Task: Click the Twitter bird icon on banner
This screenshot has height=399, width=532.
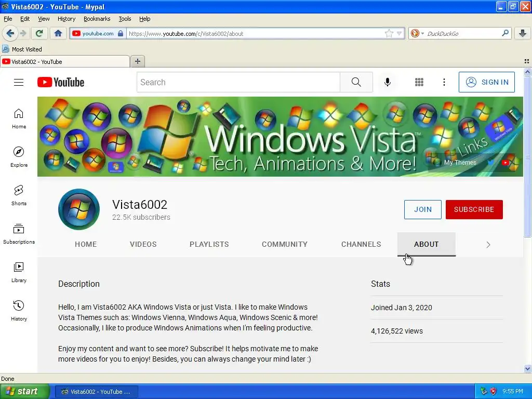Action: (x=490, y=163)
